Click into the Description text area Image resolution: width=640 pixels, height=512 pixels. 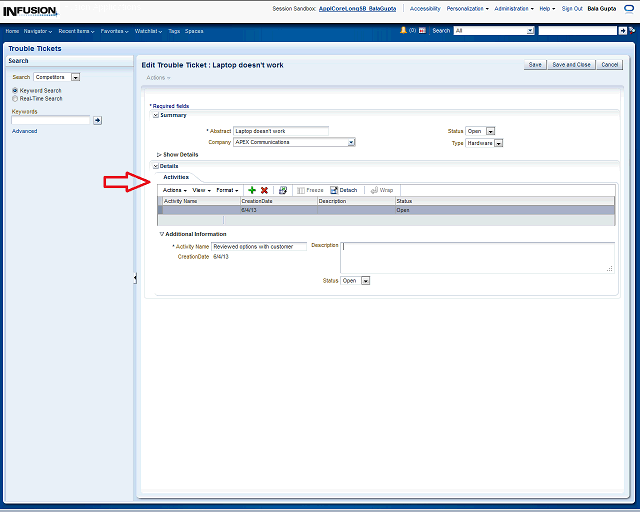[x=476, y=256]
